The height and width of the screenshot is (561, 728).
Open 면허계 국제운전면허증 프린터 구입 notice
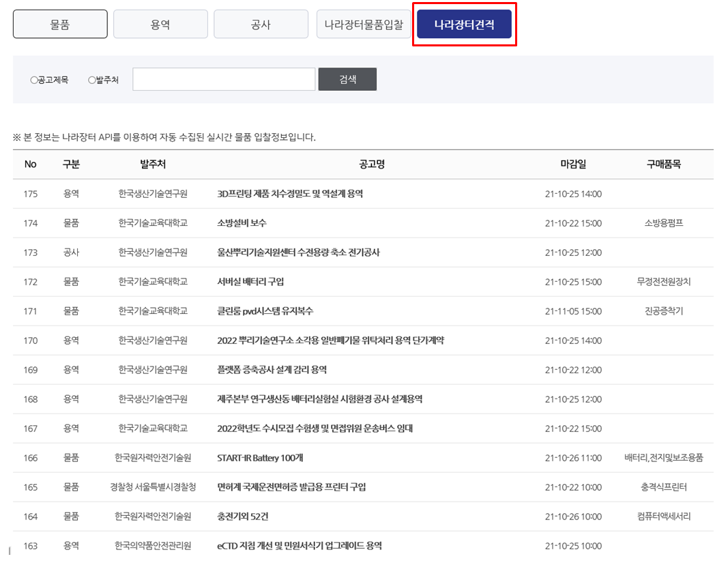click(291, 487)
